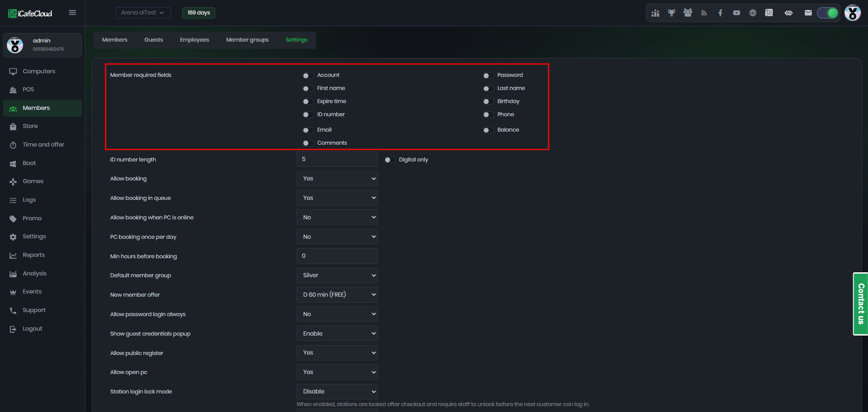Viewport: 868px width, 412px height.
Task: Open Computers from the sidebar
Action: tap(42, 71)
